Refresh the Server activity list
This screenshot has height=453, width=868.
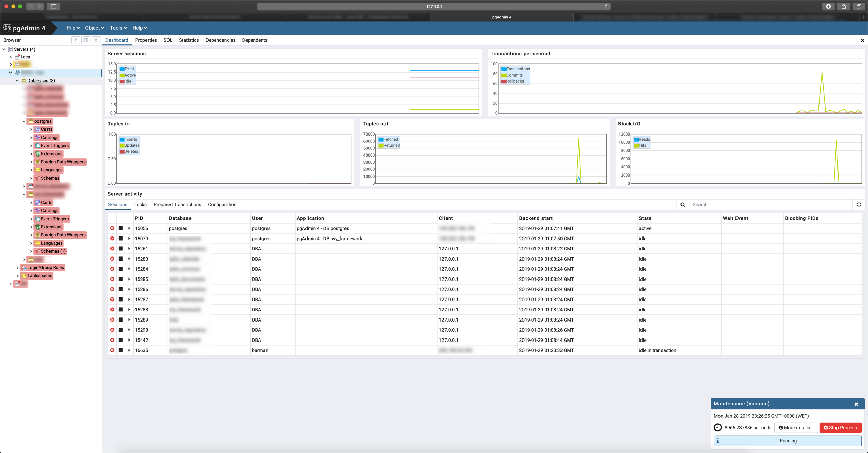point(859,205)
